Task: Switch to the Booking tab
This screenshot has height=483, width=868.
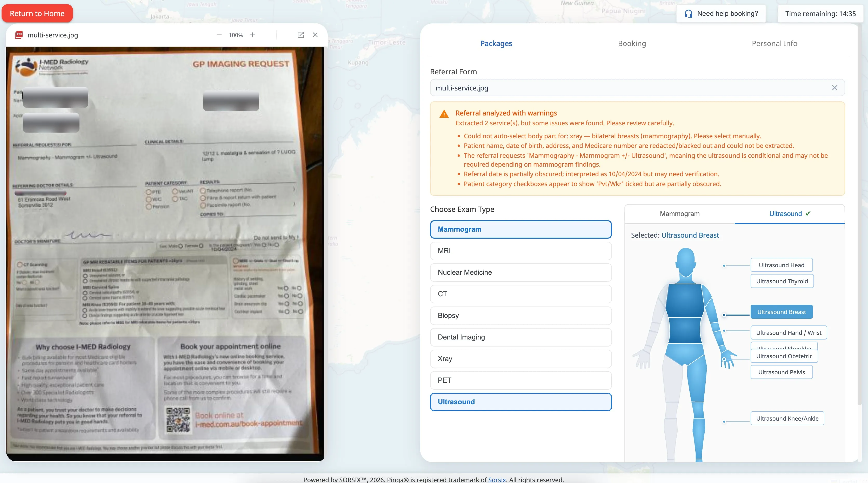Action: click(x=632, y=43)
